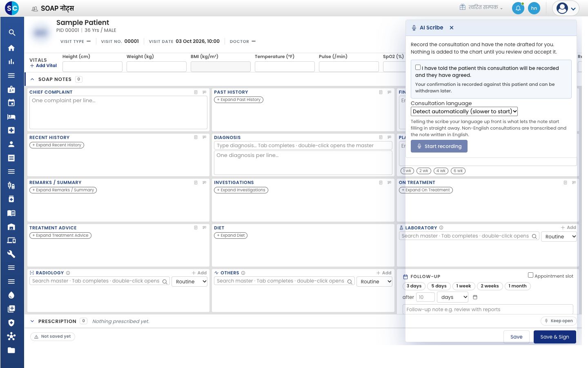Go to the home icon in sidebar
This screenshot has width=588, height=368.
(x=11, y=48)
